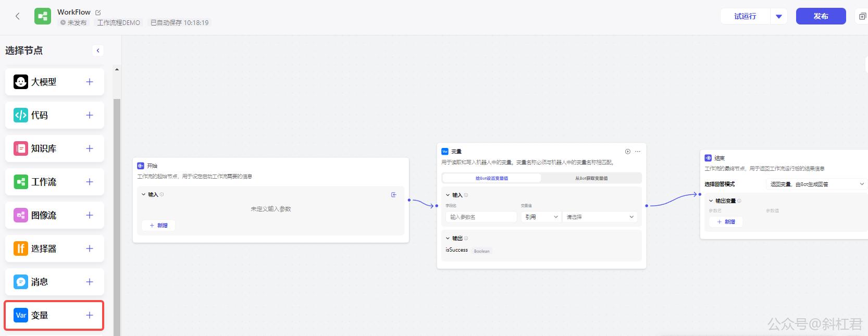Click info icon next to 变量 node 输入
The image size is (868, 336).
(466, 195)
